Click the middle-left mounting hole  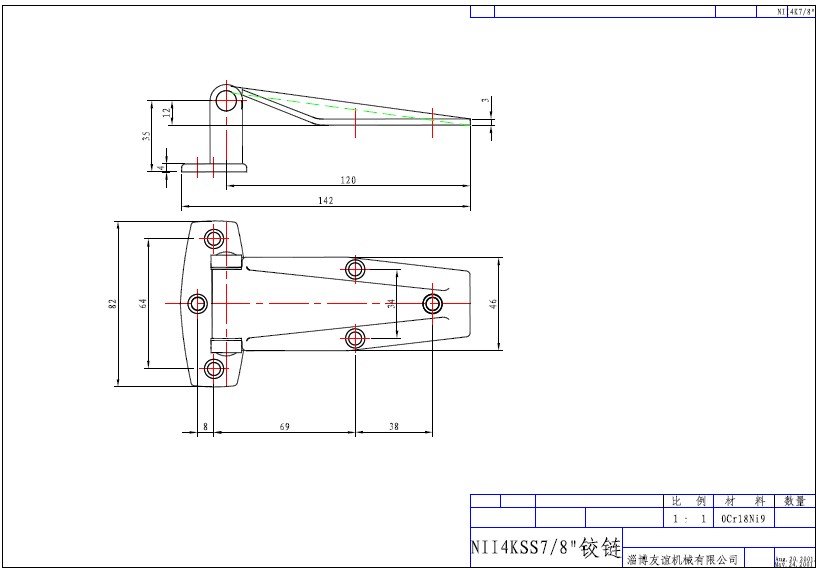click(198, 303)
